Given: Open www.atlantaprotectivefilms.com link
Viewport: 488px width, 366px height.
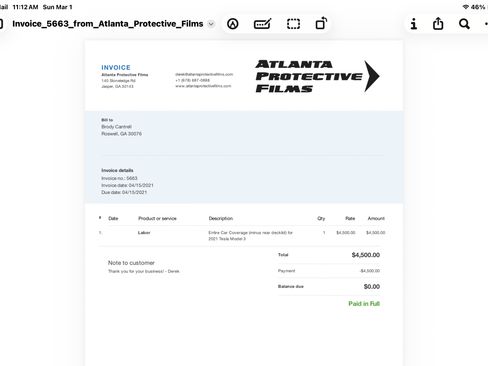Looking at the screenshot, I should click(x=203, y=86).
